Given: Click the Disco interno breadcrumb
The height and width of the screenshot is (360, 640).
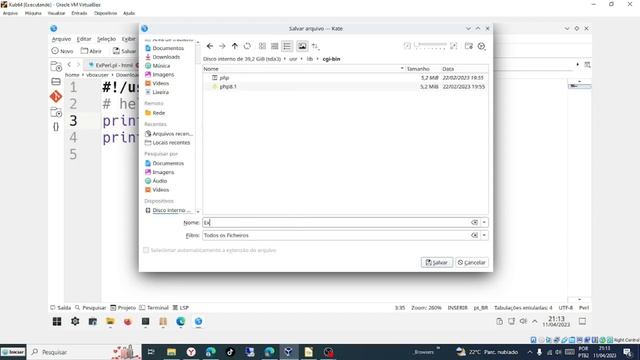Looking at the screenshot, I should click(242, 59).
